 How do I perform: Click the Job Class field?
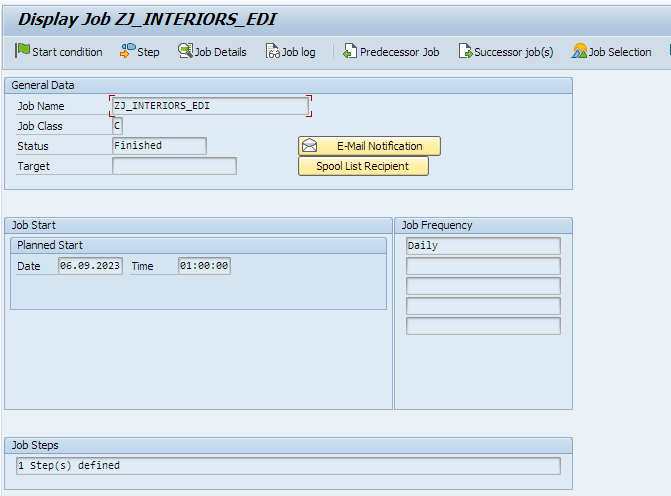pos(117,126)
